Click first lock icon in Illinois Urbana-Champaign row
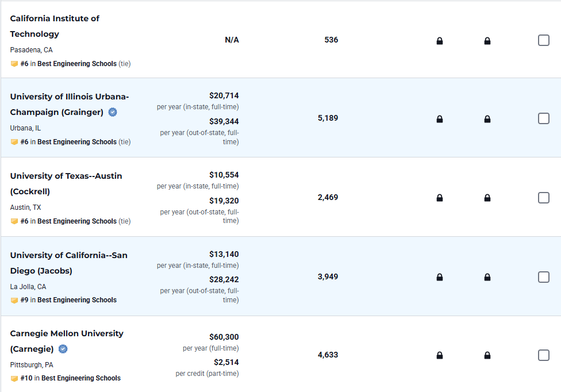 tap(440, 119)
